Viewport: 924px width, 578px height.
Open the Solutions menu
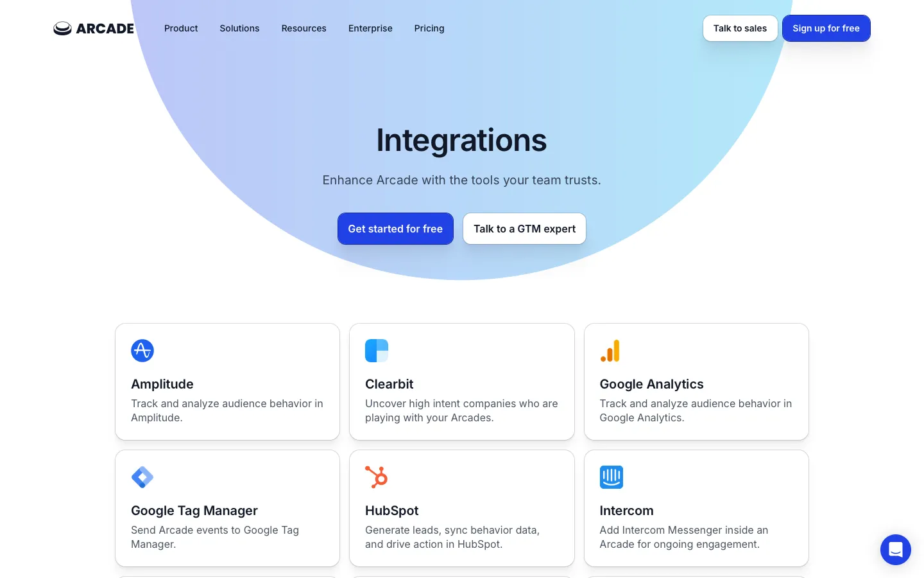239,28
